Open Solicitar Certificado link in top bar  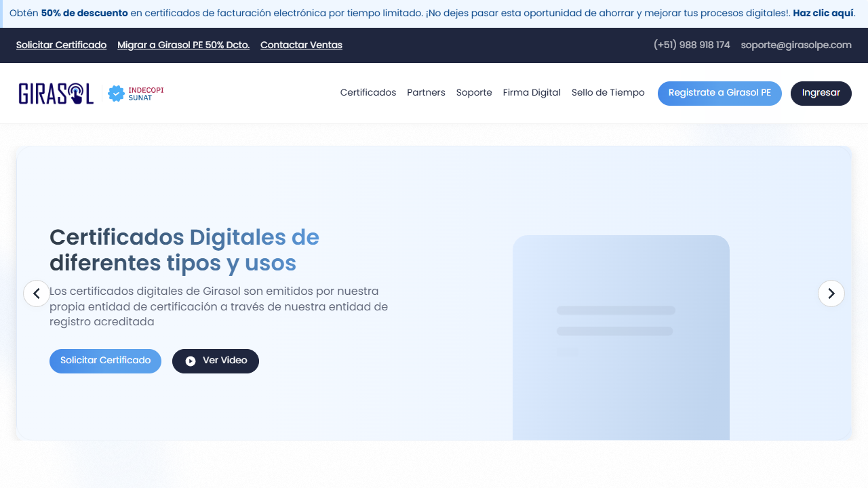pyautogui.click(x=61, y=45)
